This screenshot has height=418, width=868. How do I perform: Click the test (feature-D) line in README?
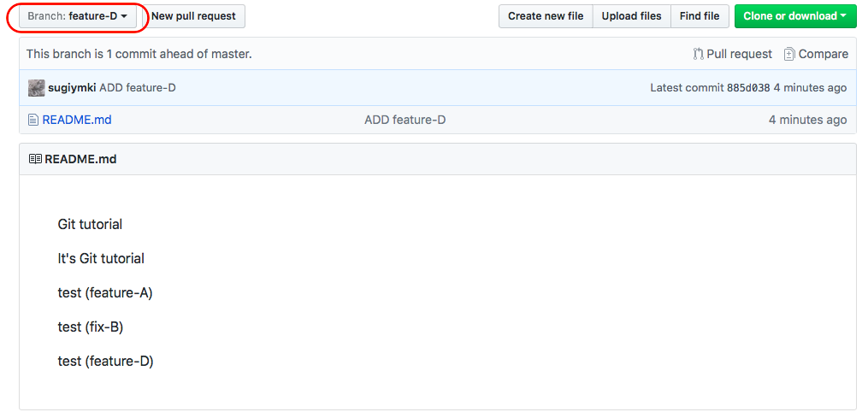(x=105, y=361)
